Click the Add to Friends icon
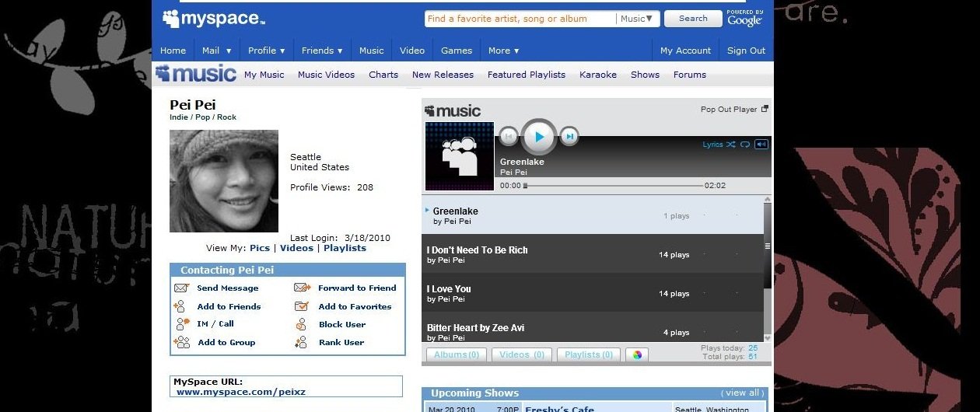The image size is (980, 412). pyautogui.click(x=180, y=306)
